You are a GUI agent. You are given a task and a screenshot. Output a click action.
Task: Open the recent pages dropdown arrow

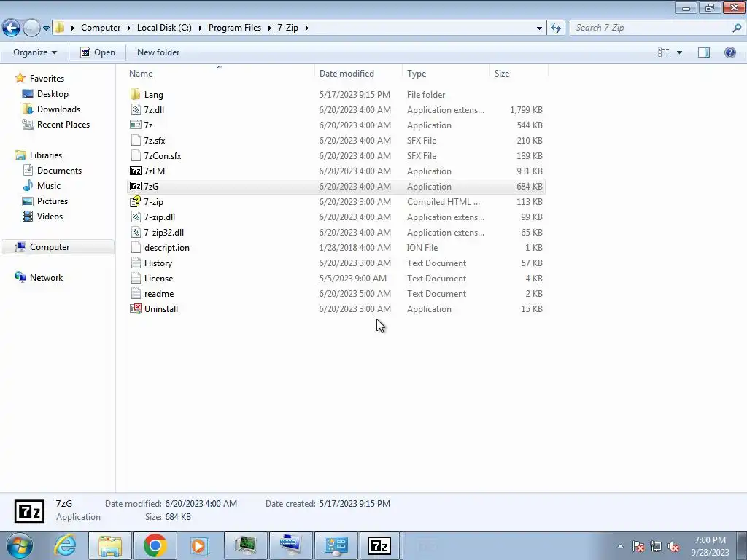point(46,28)
